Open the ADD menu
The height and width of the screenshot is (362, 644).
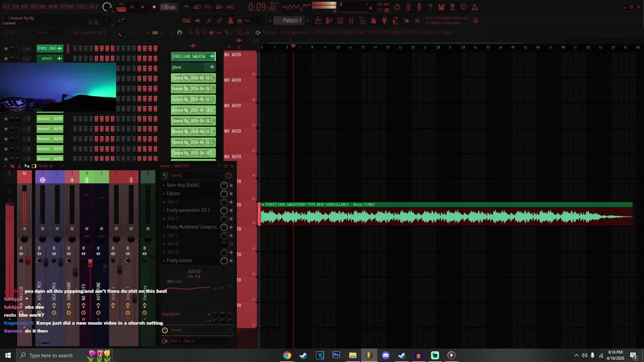[24, 7]
